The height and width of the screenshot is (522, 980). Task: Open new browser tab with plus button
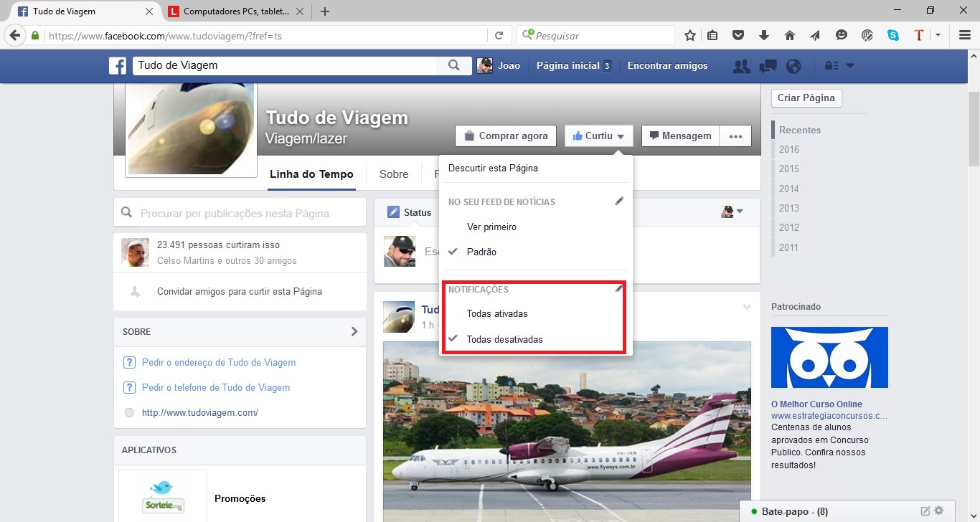coord(325,11)
